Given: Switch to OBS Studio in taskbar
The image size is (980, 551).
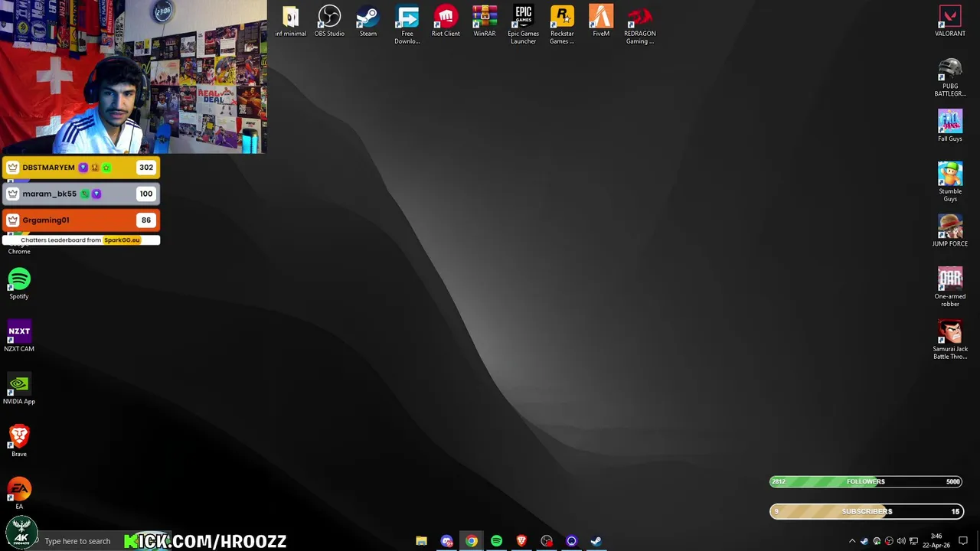Looking at the screenshot, I should tap(547, 541).
